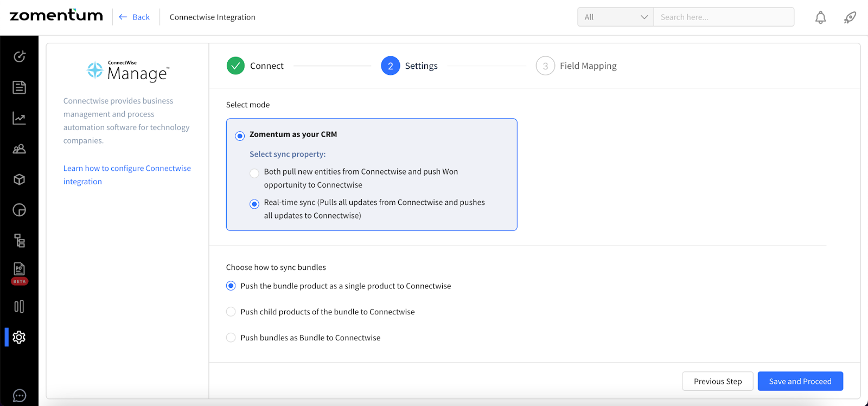Click the Select sync property label
Screen dimensions: 868x406
[288, 154]
